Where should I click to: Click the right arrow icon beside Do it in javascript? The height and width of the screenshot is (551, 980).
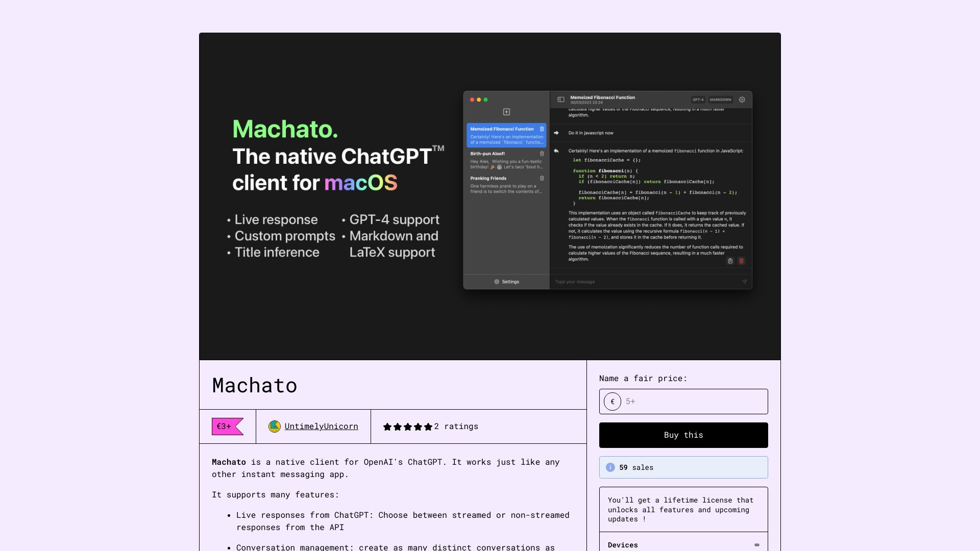[556, 133]
